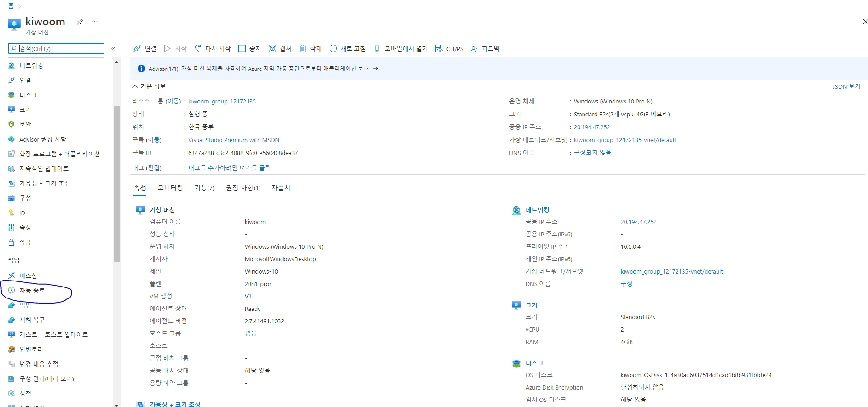Open 속성 in the sidebar menu

coord(25,227)
